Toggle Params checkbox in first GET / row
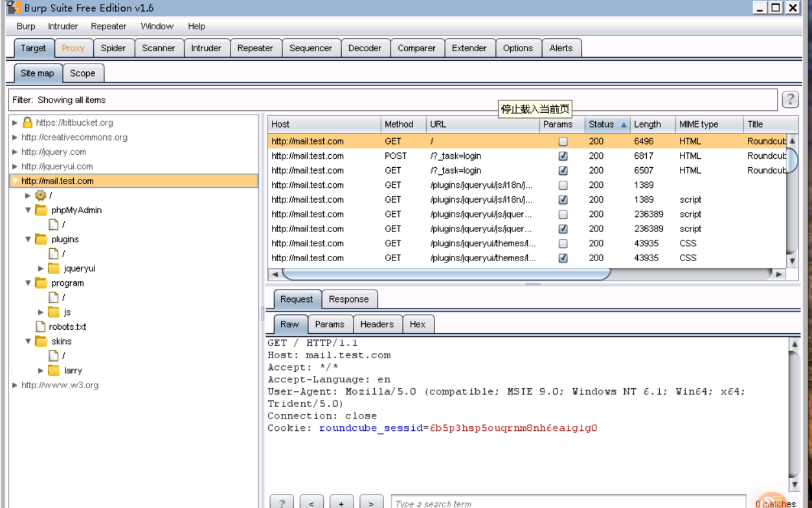Viewport: 812px width, 508px height. tap(563, 141)
